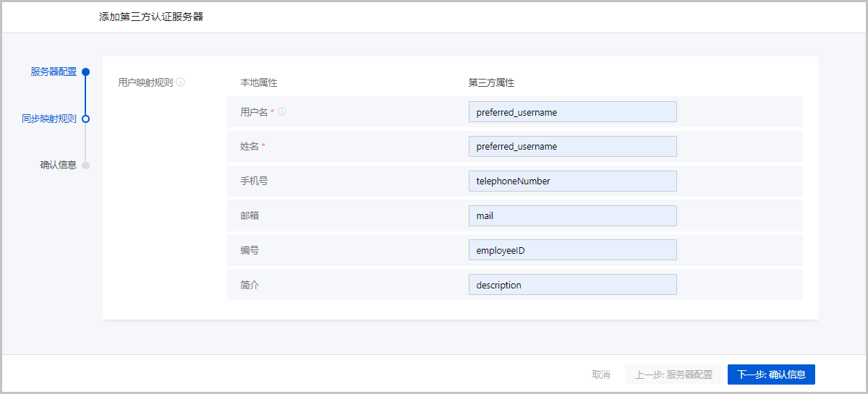Click the 用户名 row label
Viewport: 868px width, 394px height.
click(x=254, y=112)
